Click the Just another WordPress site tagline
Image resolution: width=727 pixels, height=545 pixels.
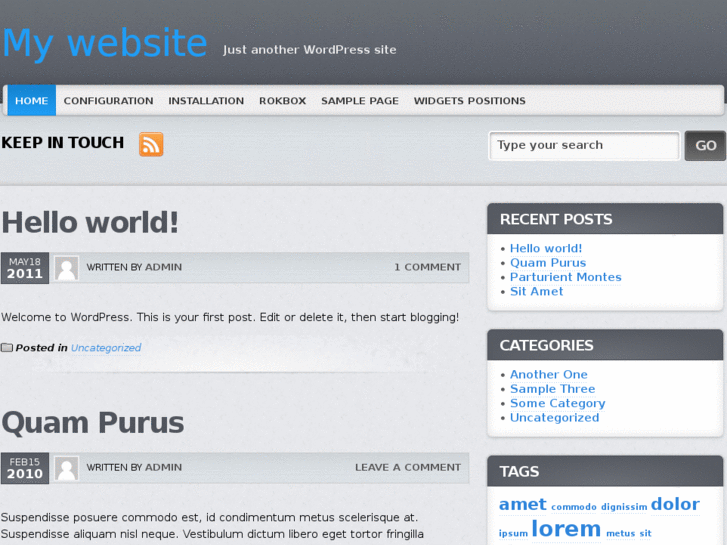[x=310, y=50]
